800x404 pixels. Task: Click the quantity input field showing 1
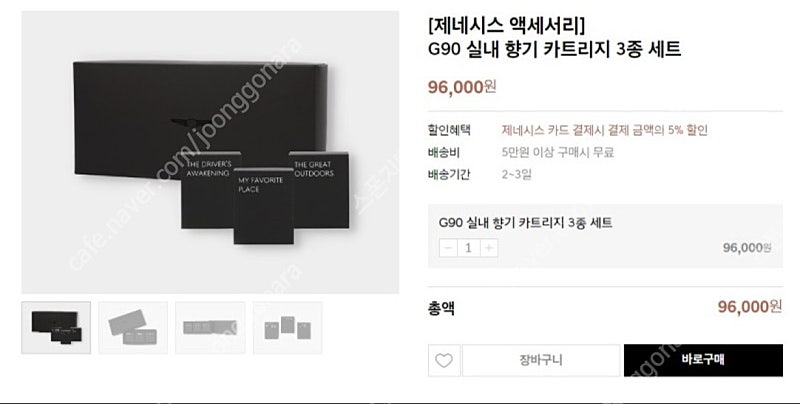point(468,248)
